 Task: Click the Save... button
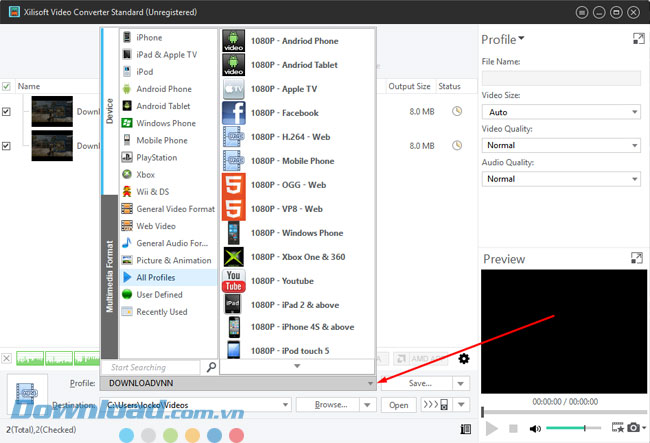click(x=417, y=383)
